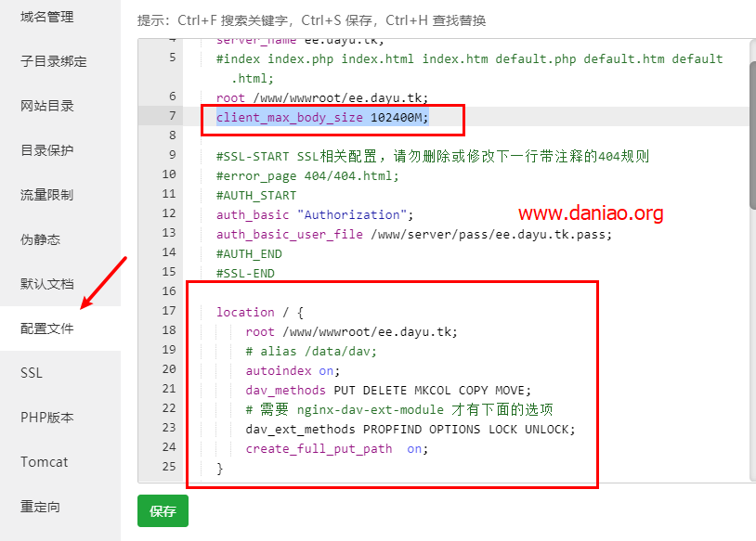Open the SSL settings tab
Screen dimensions: 756x541
pyautogui.click(x=31, y=372)
